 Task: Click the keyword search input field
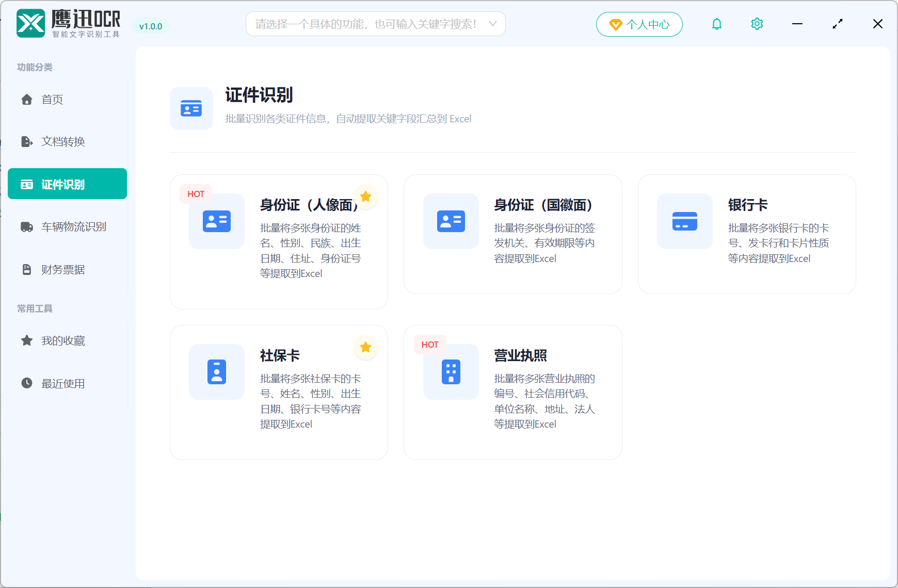click(x=361, y=24)
